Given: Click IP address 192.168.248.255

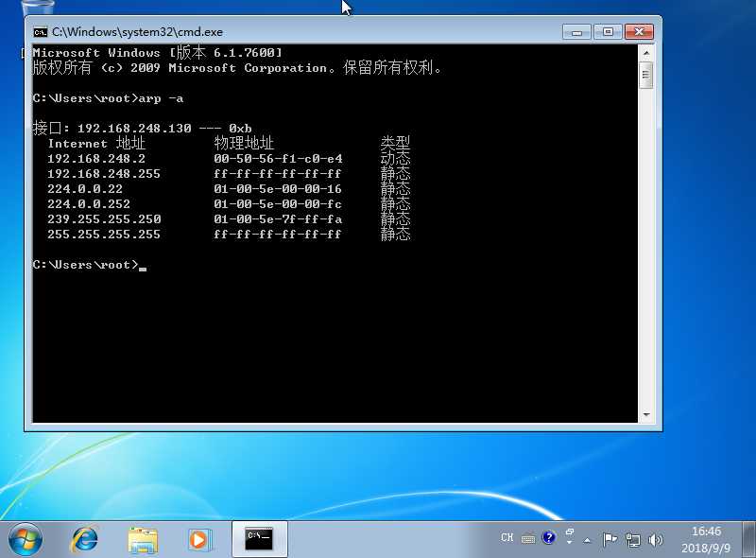Looking at the screenshot, I should [104, 174].
